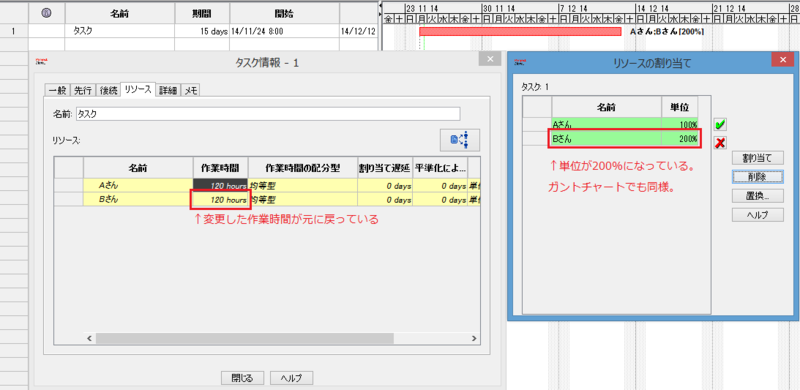Click the horizontal scrollbar thumb in the resource table
Viewport: 800px width, 390px height.
click(x=244, y=338)
